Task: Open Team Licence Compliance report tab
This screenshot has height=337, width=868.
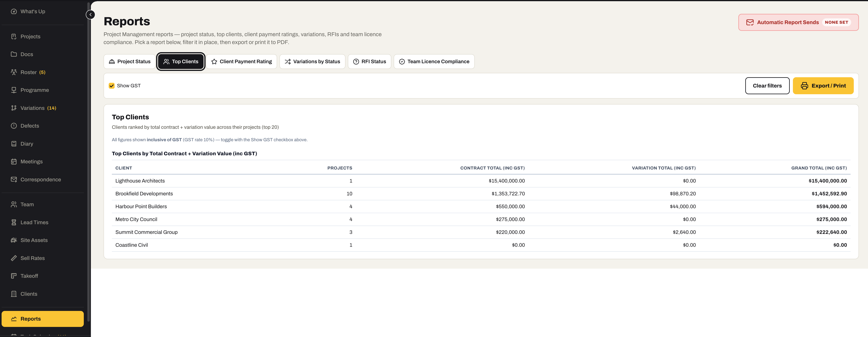Action: tap(434, 62)
